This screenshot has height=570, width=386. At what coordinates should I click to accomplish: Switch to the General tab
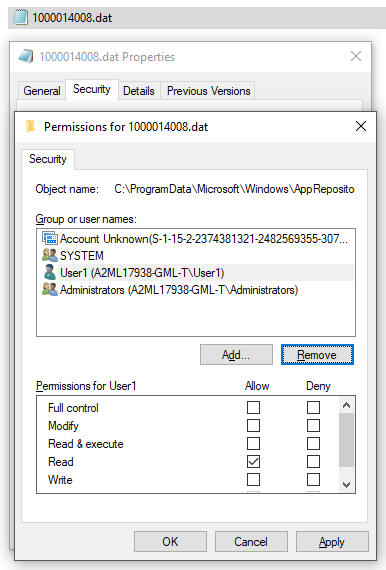pos(42,91)
